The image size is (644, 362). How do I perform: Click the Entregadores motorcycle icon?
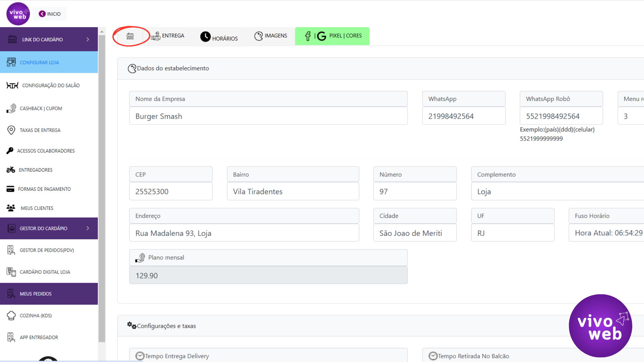click(11, 170)
